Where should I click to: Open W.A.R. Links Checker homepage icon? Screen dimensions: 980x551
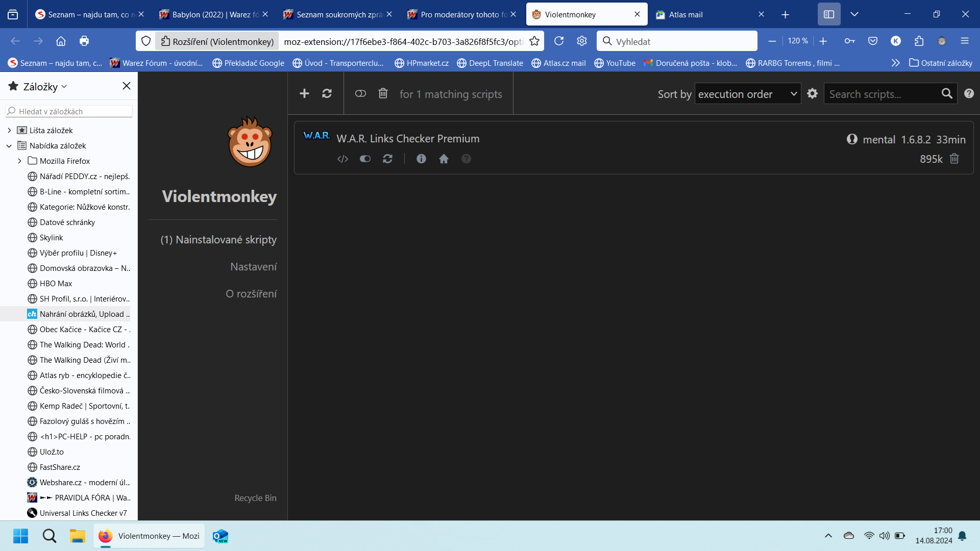[444, 159]
